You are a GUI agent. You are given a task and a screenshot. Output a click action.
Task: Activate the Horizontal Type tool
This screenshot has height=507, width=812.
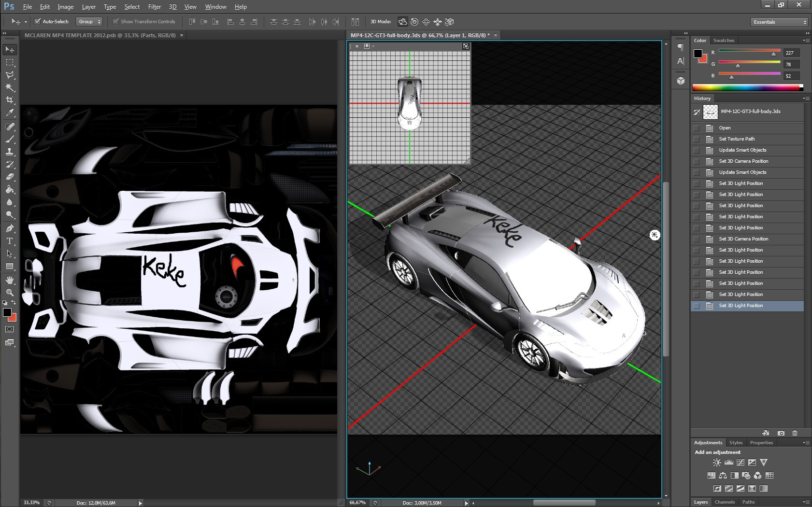coord(10,241)
